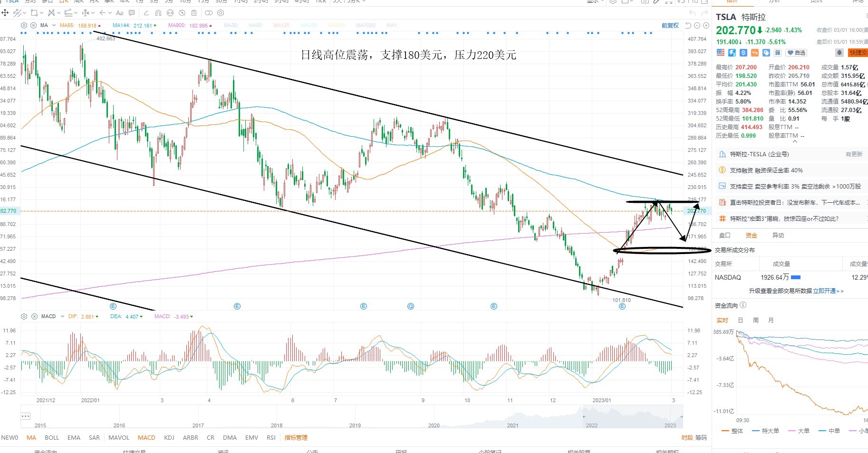This screenshot has width=868, height=453.
Task: Delete drawings with the trash icon
Action: (194, 13)
